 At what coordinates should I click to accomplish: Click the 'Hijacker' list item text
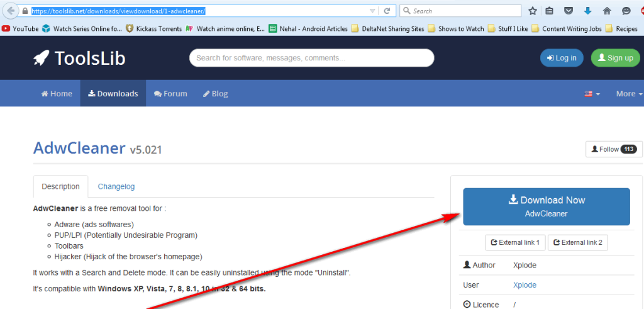pos(128,257)
